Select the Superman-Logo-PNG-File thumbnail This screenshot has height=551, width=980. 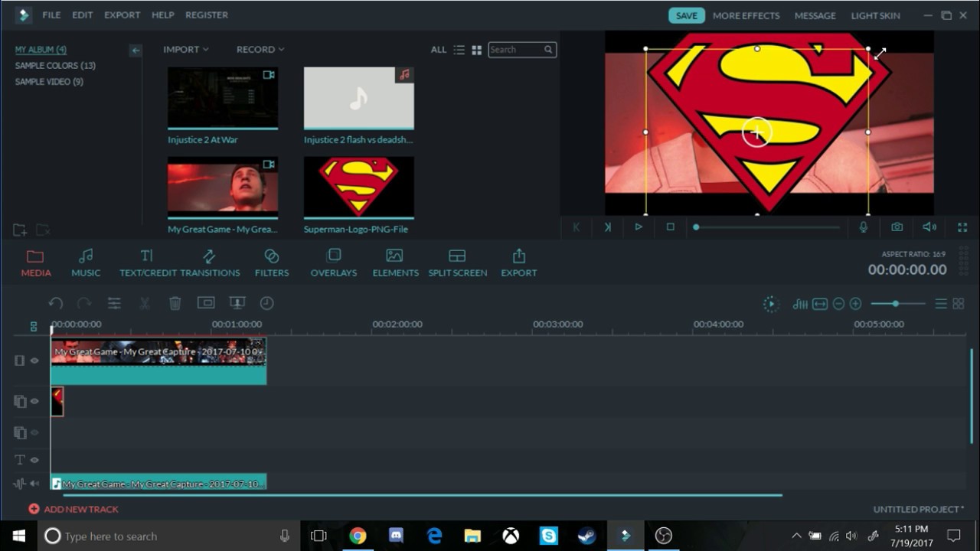358,187
